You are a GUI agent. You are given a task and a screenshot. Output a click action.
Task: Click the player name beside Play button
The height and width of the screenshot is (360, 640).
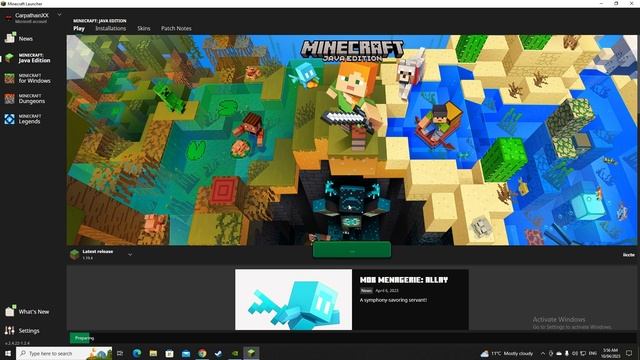point(628,255)
